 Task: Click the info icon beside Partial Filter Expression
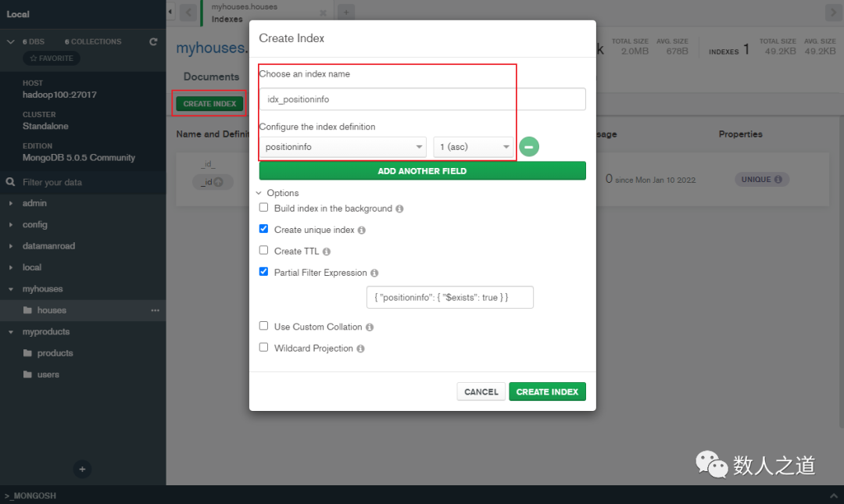[374, 272]
